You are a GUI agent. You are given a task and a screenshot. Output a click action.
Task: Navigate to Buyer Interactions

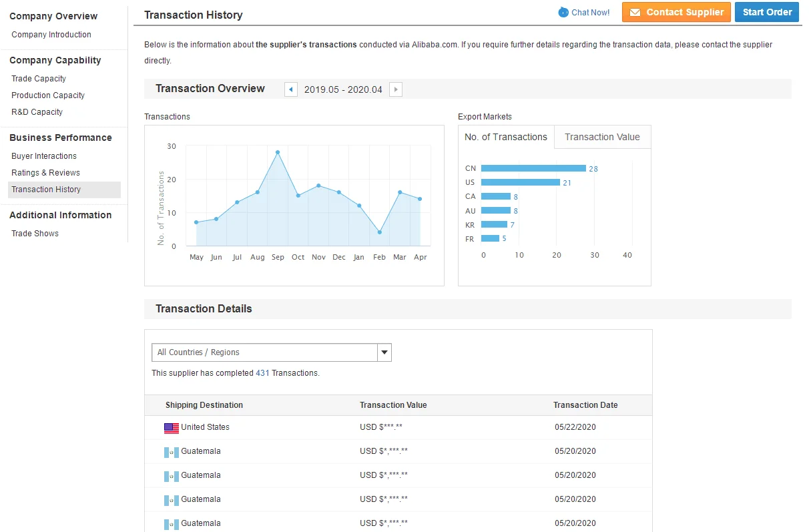coord(44,156)
